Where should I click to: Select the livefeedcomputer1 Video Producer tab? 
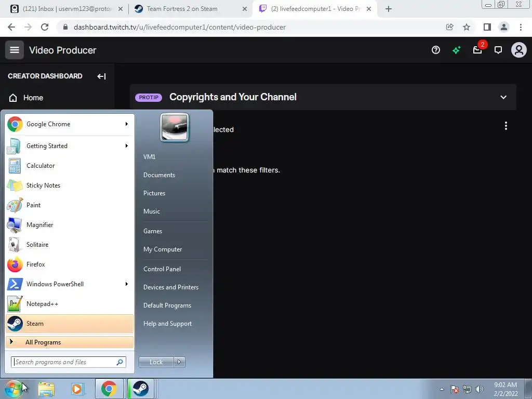(314, 9)
